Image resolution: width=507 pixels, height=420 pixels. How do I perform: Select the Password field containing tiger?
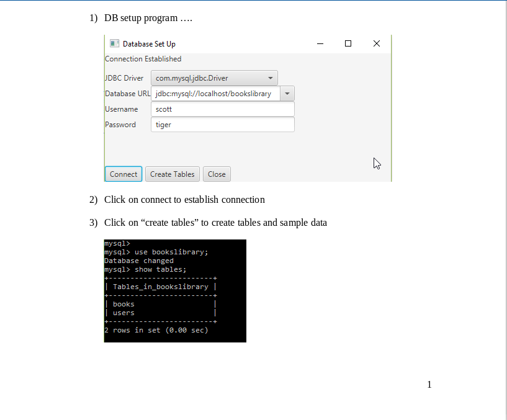pyautogui.click(x=222, y=124)
